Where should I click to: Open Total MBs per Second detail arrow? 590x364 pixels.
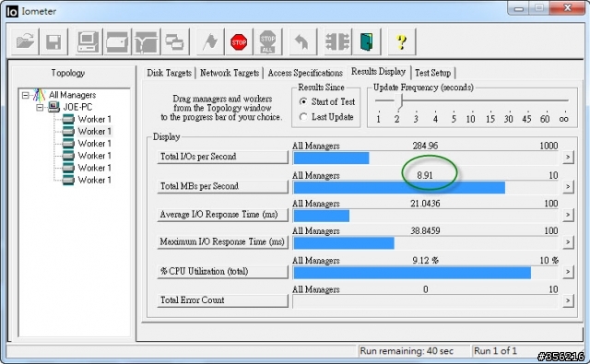click(568, 186)
